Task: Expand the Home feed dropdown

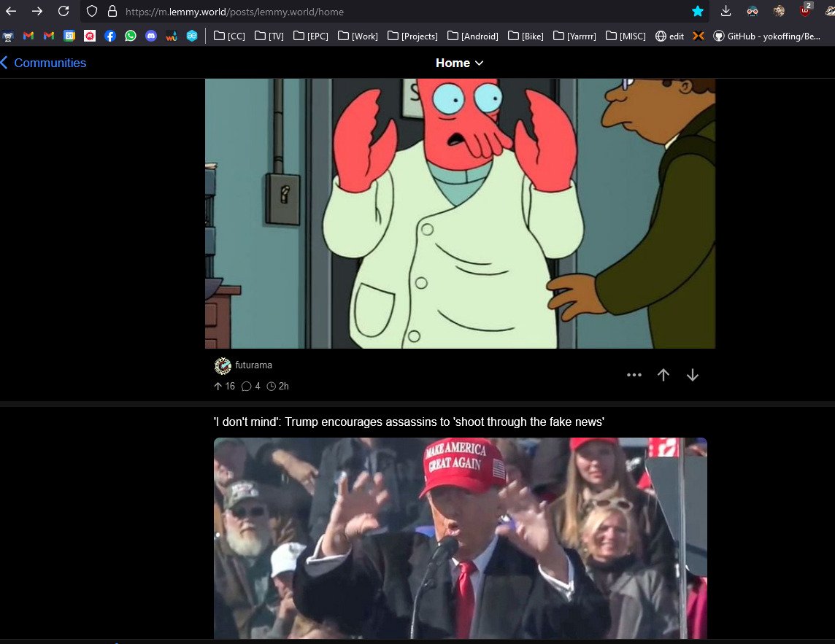Action: (x=459, y=63)
